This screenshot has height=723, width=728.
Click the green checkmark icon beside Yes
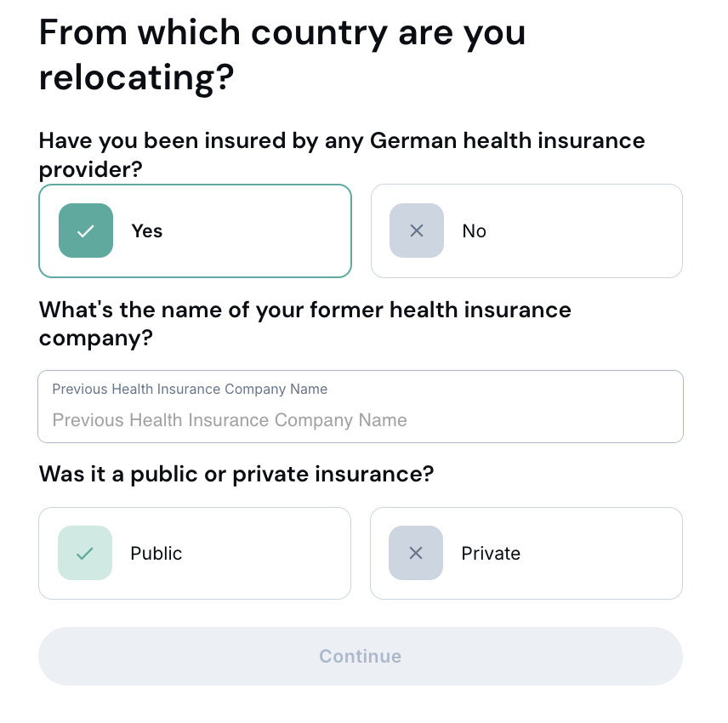pos(86,231)
